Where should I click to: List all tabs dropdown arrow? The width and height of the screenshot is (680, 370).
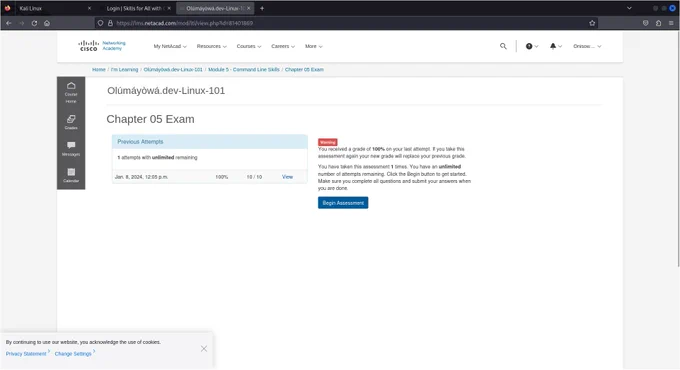coord(629,8)
